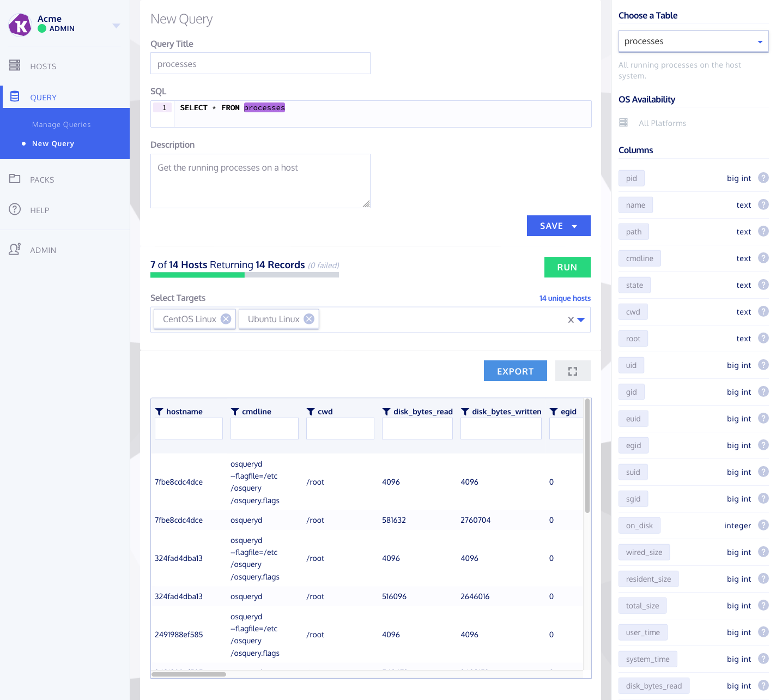Viewport: 776px width, 700px height.
Task: Show help for euid column
Action: (763, 418)
